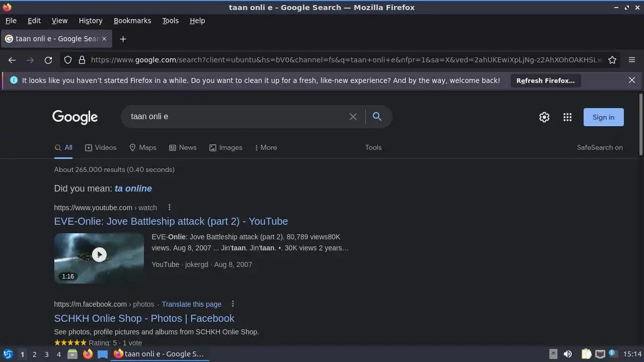Switch to the Images results tab
The width and height of the screenshot is (644, 362).
[x=226, y=147]
